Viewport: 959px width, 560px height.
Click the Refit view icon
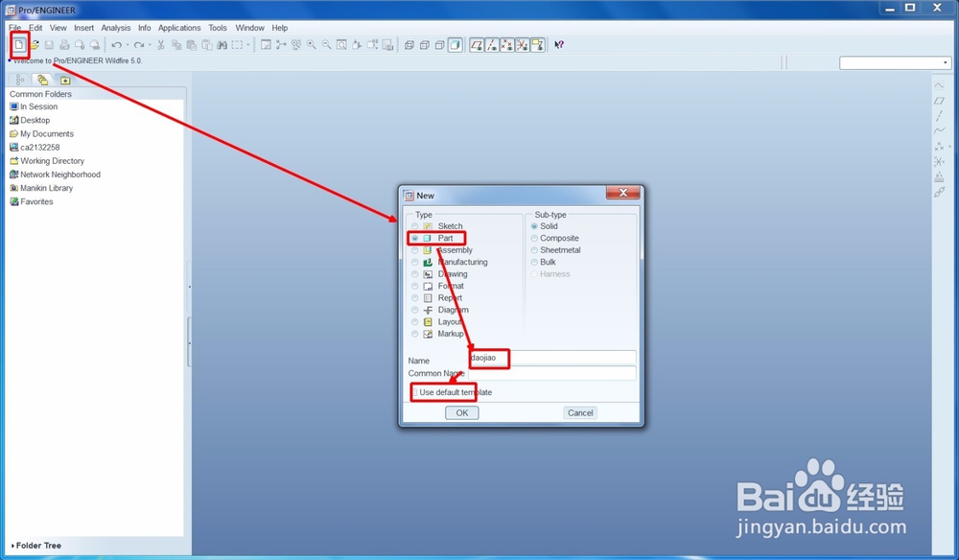pyautogui.click(x=342, y=45)
